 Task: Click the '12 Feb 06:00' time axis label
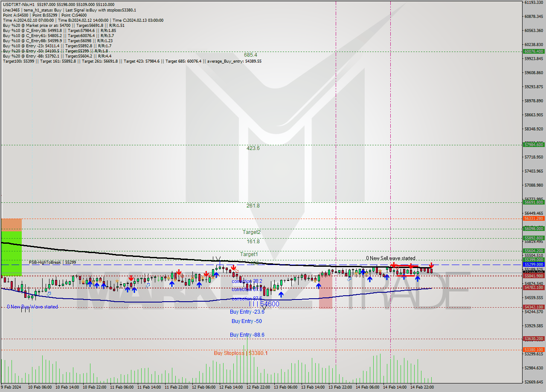click(x=204, y=387)
